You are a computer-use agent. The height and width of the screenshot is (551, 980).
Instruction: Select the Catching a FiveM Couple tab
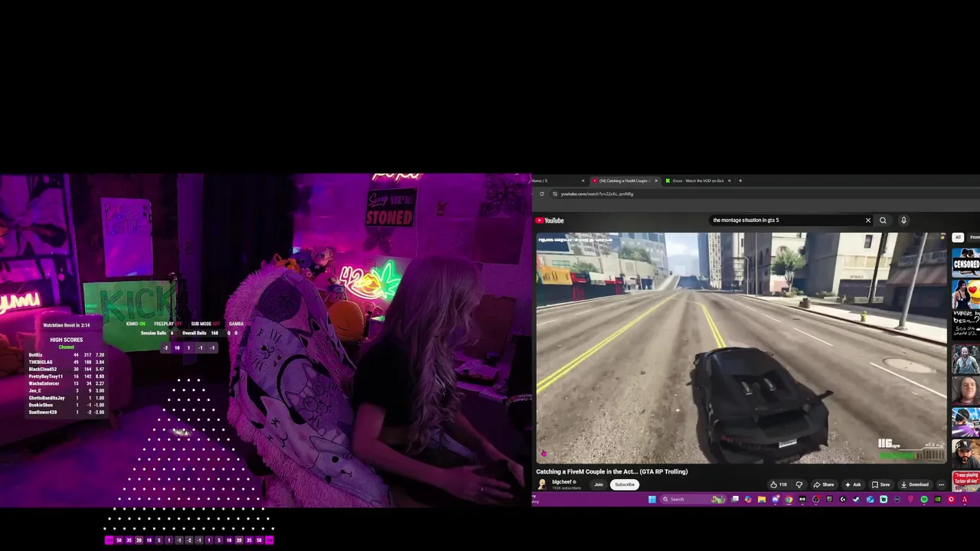point(624,181)
